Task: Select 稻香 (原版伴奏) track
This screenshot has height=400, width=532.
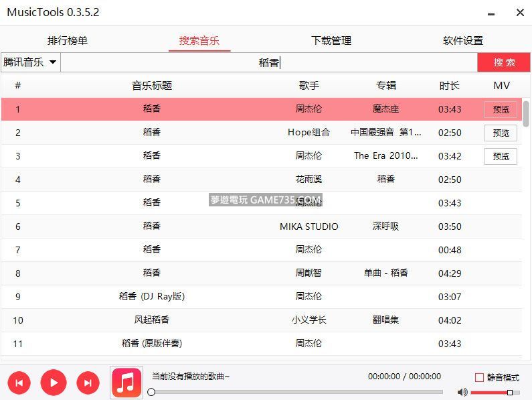Action: click(x=261, y=344)
